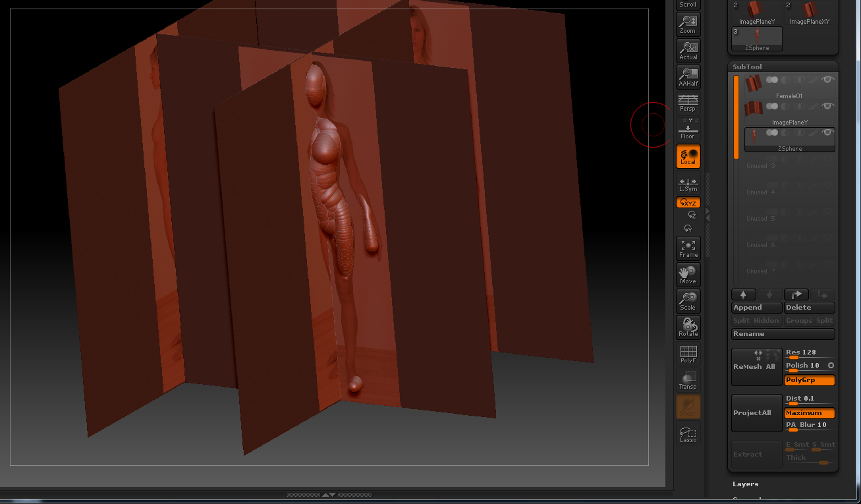Click the Scale navigation icon
The width and height of the screenshot is (861, 504).
click(688, 300)
